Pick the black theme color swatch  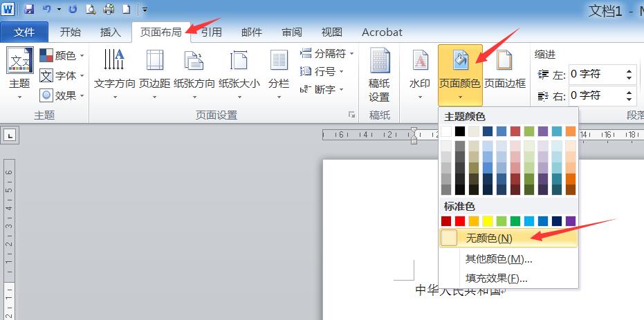point(460,131)
